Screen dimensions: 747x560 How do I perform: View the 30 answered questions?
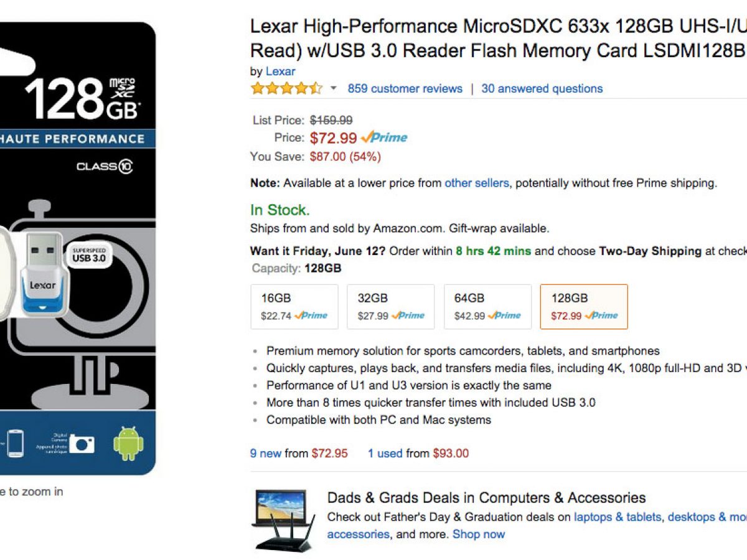pos(542,88)
